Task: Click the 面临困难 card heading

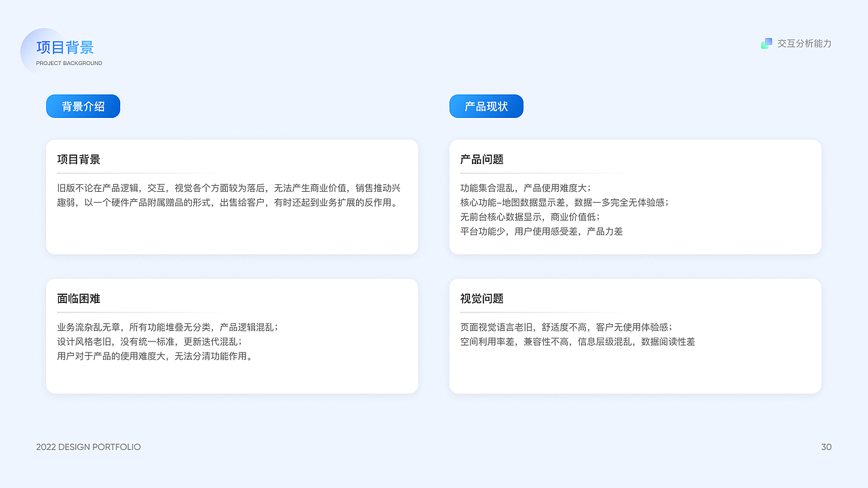Action: click(x=77, y=298)
